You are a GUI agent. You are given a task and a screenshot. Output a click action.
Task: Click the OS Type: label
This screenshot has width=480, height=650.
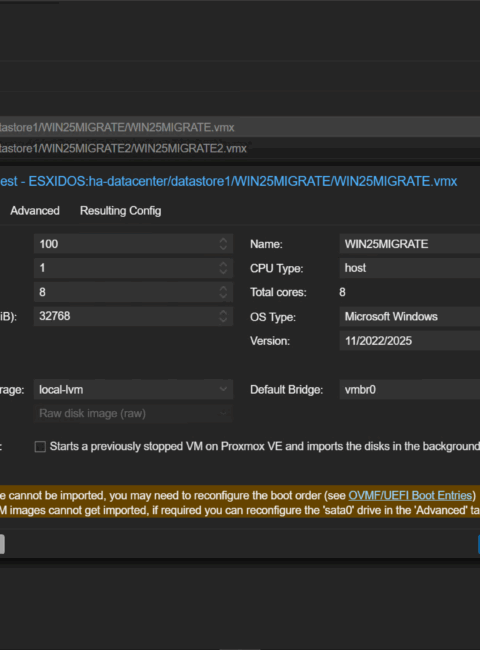point(273,317)
